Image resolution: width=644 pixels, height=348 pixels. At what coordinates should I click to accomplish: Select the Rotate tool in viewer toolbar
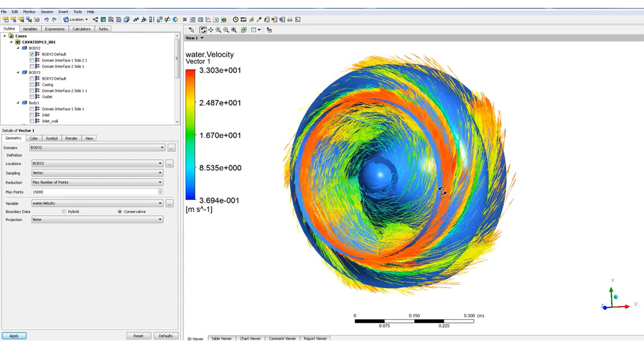203,30
